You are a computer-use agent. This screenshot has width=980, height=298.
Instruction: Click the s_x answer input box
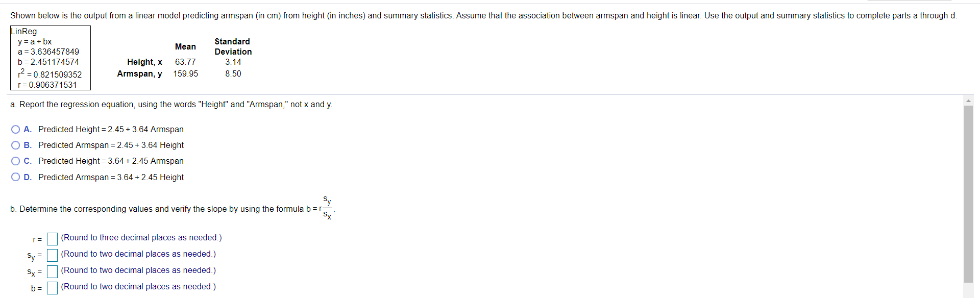pyautogui.click(x=52, y=271)
